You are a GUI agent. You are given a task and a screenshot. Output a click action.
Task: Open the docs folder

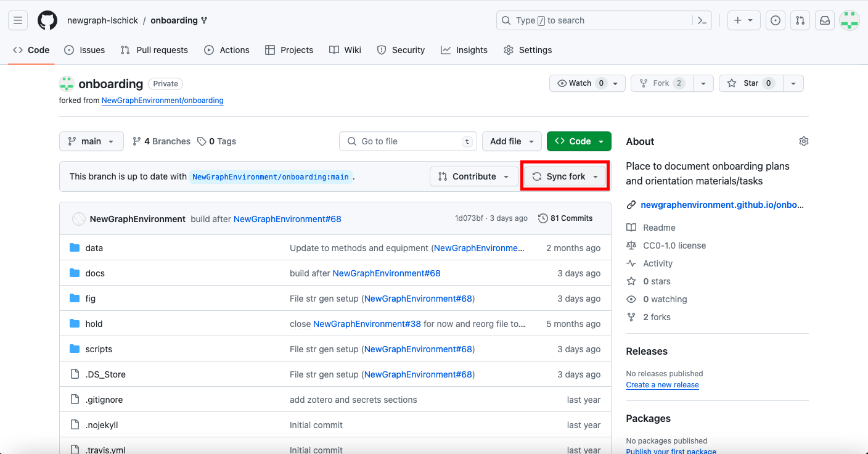[95, 273]
